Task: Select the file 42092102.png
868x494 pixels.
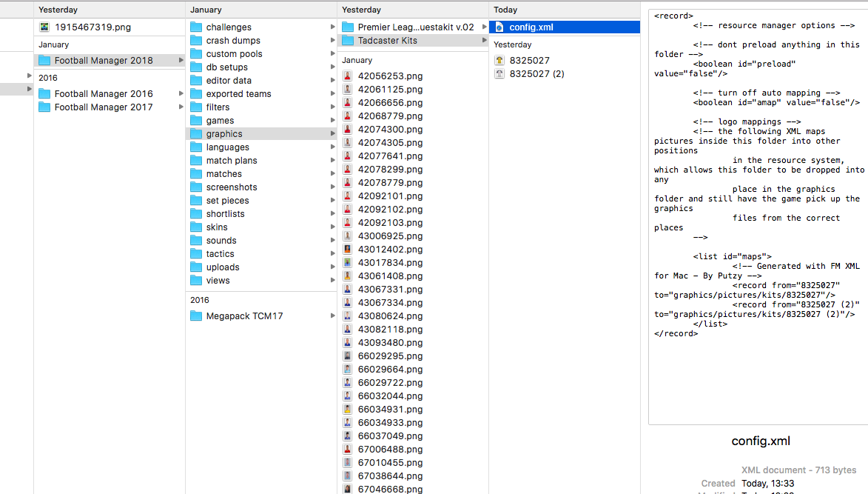Action: click(x=390, y=210)
